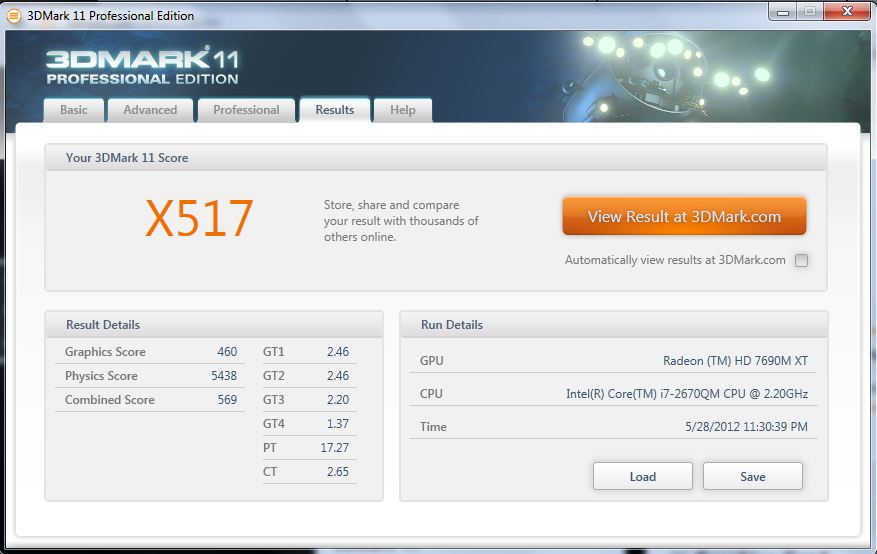Select the Graphics Score value 460

227,352
